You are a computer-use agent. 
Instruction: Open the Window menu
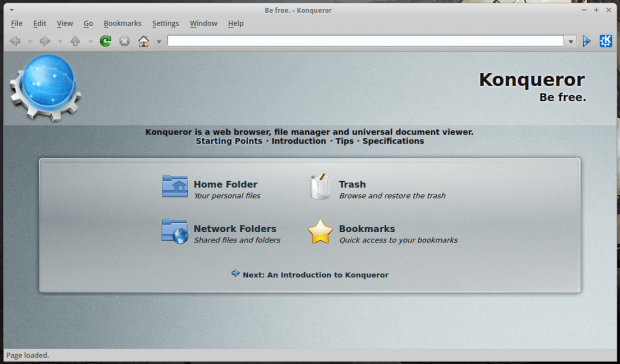point(203,24)
